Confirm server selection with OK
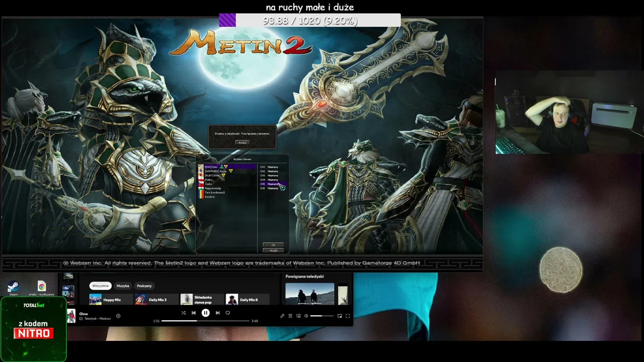644x362 pixels. pyautogui.click(x=273, y=245)
